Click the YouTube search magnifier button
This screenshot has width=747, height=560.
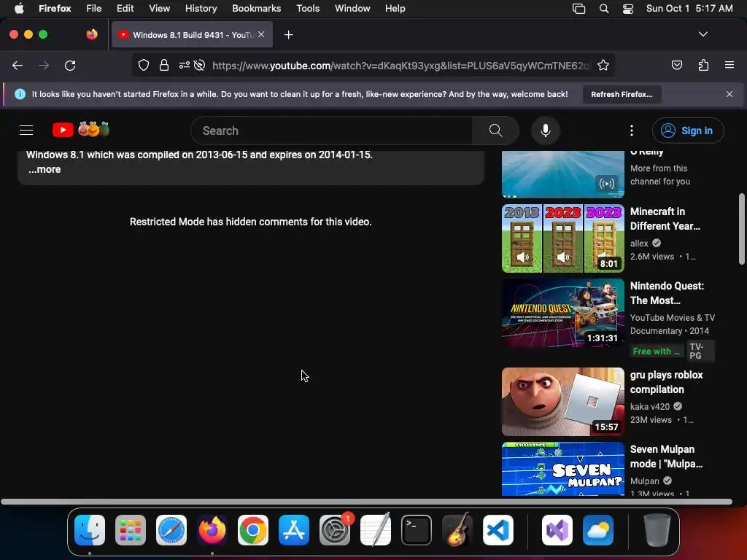(495, 131)
